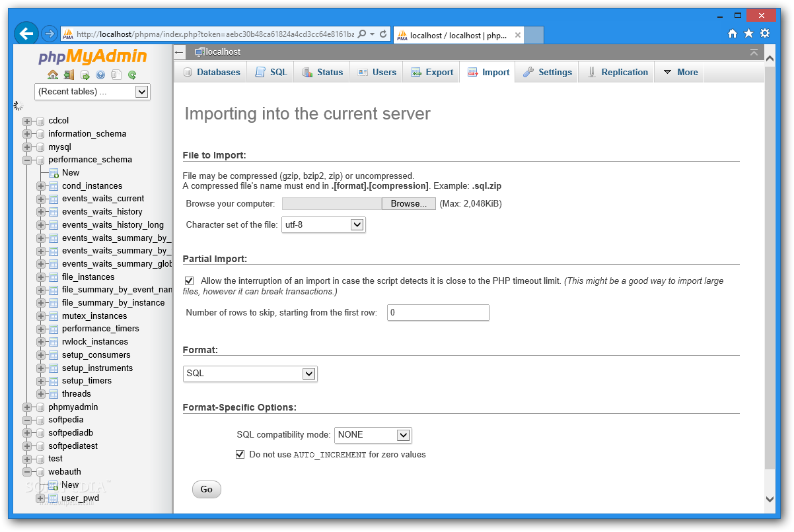Open the Databases tab
This screenshot has width=794, height=532.
(x=211, y=72)
